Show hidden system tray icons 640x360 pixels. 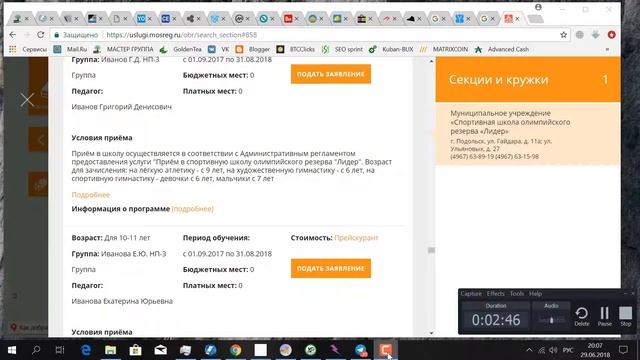point(529,350)
